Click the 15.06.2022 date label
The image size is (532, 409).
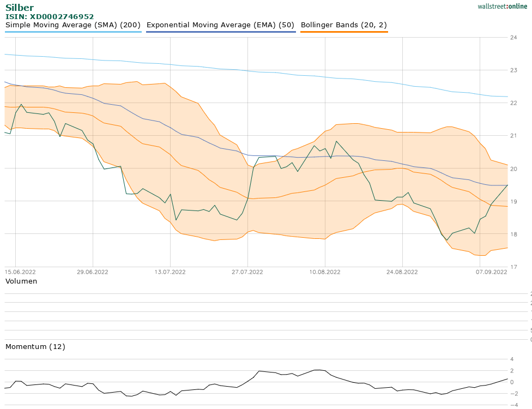[20, 272]
